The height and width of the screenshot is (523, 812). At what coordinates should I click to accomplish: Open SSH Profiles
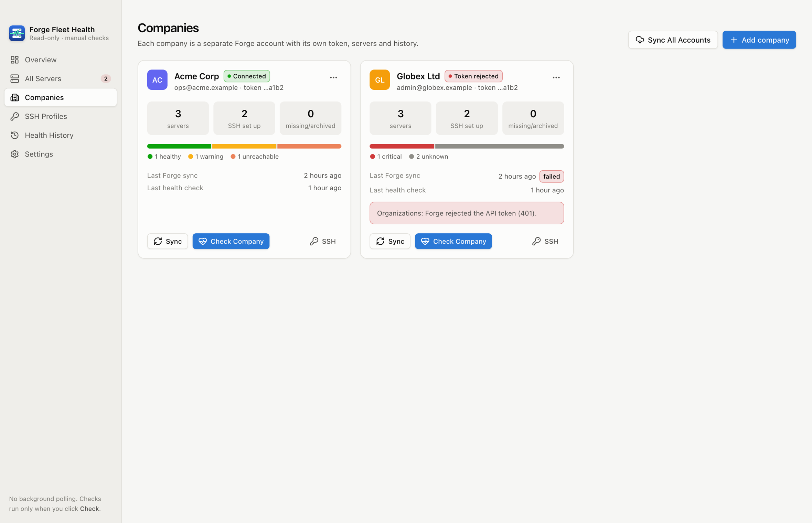61,117
